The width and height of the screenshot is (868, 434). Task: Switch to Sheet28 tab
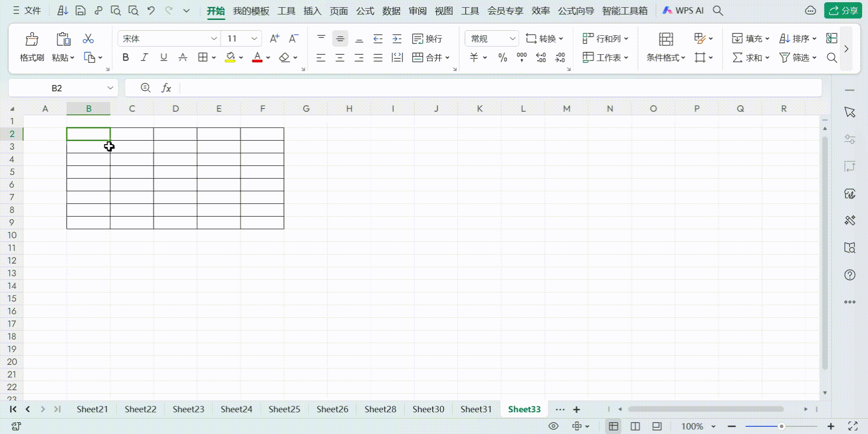tap(380, 409)
